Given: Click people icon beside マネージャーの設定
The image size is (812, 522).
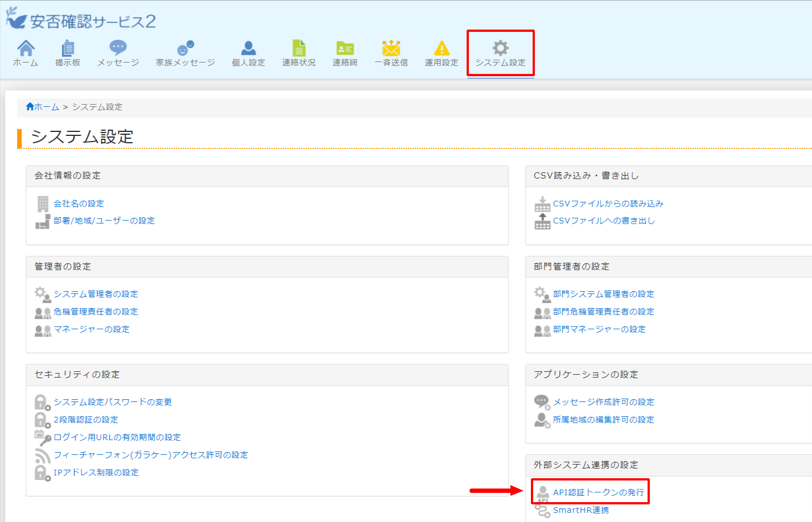Looking at the screenshot, I should pyautogui.click(x=43, y=330).
